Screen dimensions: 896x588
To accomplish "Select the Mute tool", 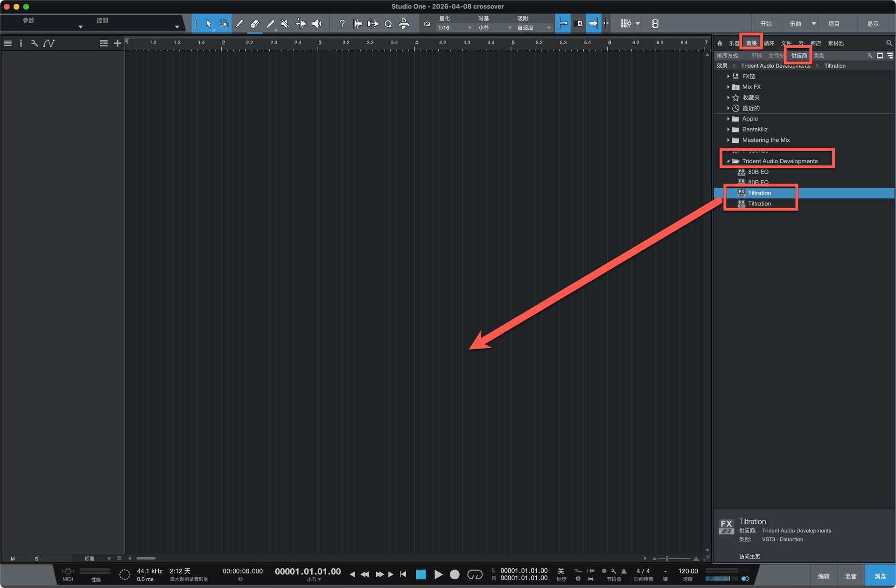I will pos(285,24).
